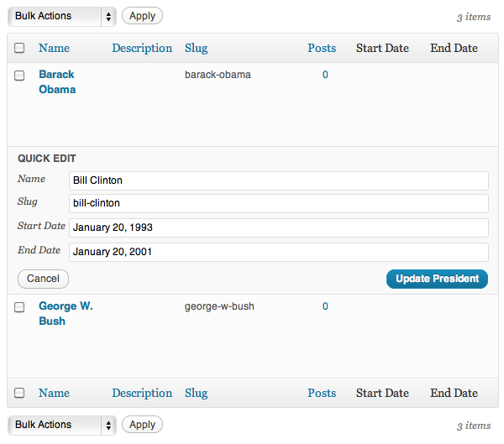Click the top Apply button
This screenshot has width=504, height=444.
tap(142, 16)
